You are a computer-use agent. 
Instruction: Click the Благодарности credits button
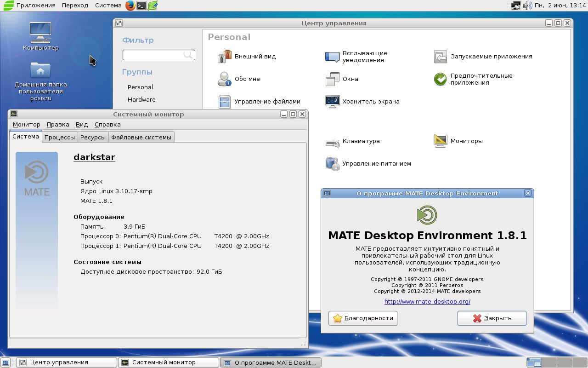[363, 318]
